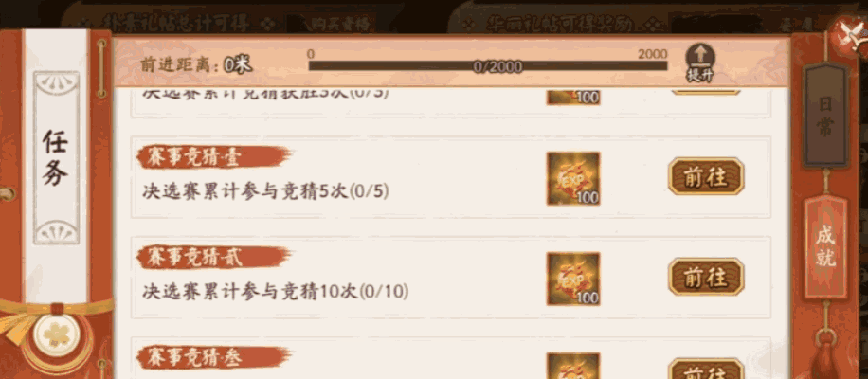
Task: Tap the EXP reward icon for 赛事竞猜·贰
Action: point(573,279)
